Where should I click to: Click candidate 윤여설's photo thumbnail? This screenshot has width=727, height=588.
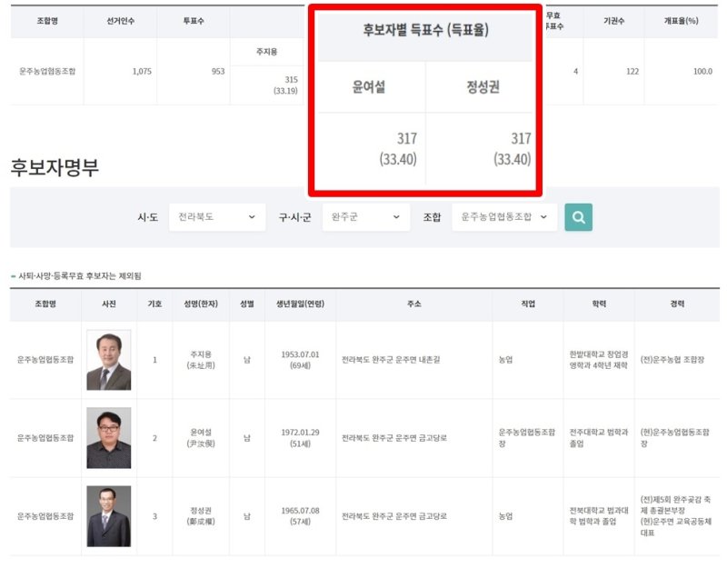pos(108,438)
